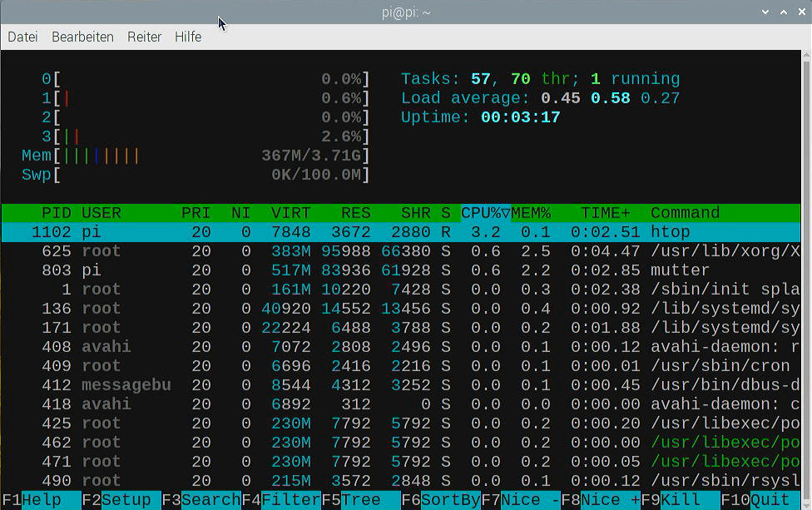Select the /sbin/init process row PID 1
Screen dimensions: 812x510
coord(401,290)
